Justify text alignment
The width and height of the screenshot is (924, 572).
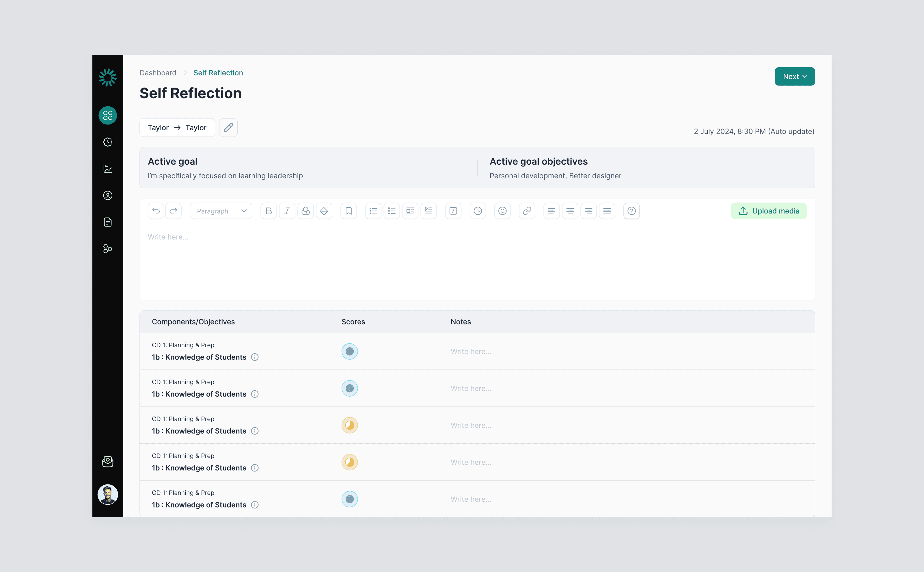607,211
